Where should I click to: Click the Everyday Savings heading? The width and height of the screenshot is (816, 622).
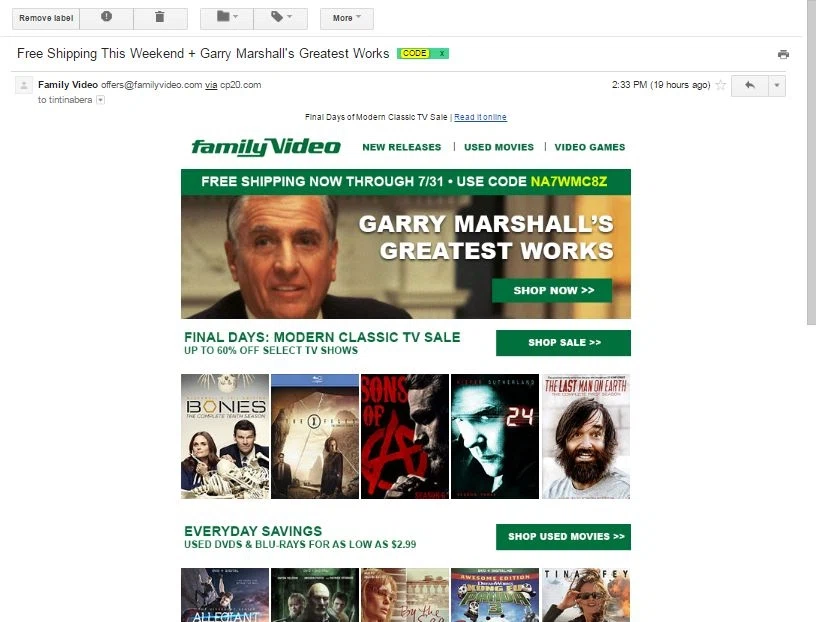pos(253,531)
